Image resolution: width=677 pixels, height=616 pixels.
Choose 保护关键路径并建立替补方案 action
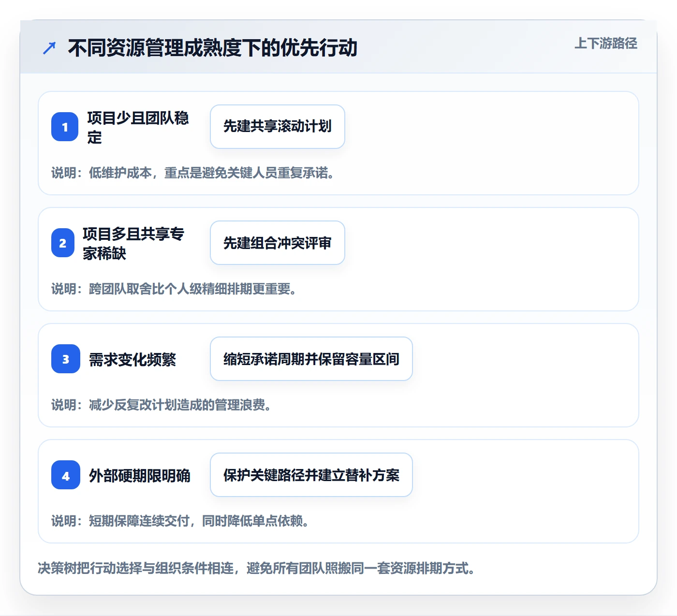click(x=311, y=475)
